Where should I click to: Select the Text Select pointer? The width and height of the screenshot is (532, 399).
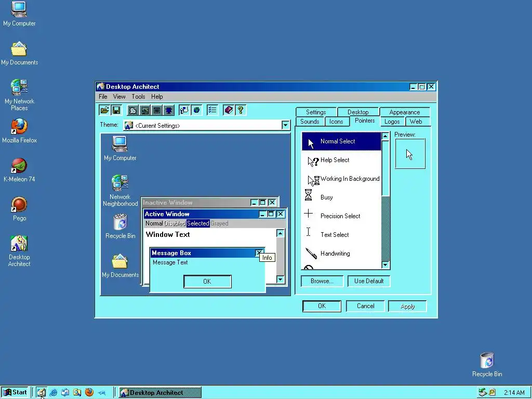pos(341,235)
